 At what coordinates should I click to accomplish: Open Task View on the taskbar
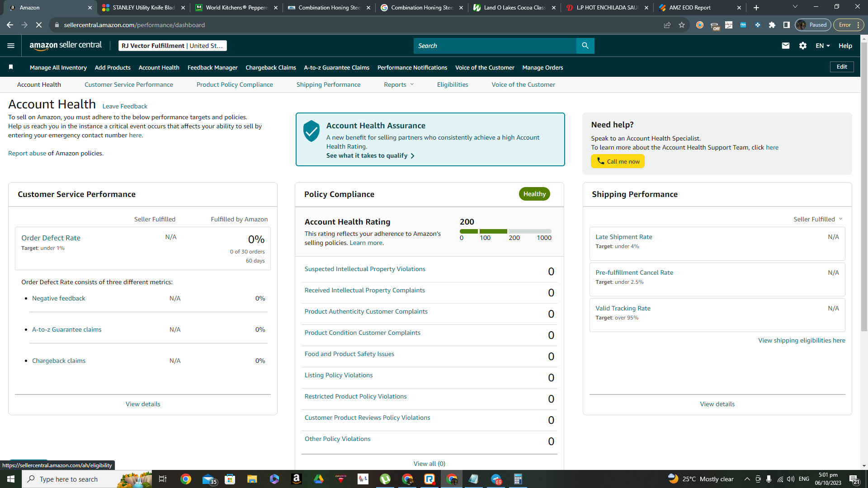tap(163, 479)
